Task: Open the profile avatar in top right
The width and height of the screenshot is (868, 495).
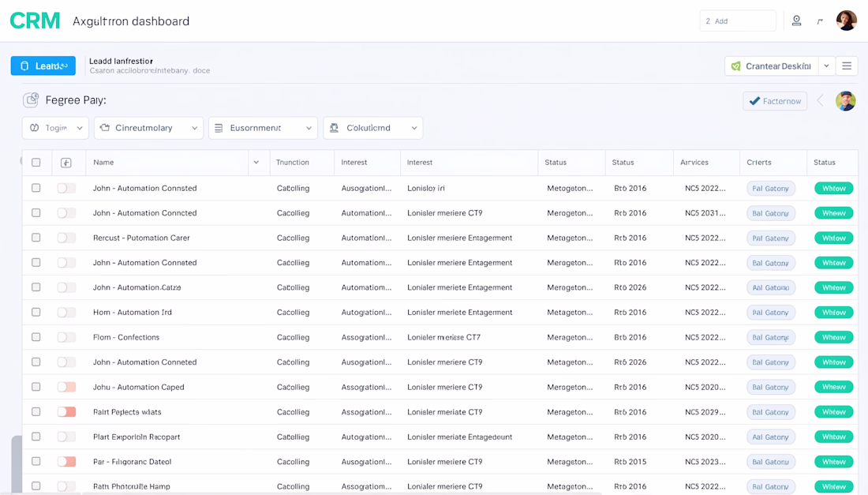Action: [x=846, y=21]
